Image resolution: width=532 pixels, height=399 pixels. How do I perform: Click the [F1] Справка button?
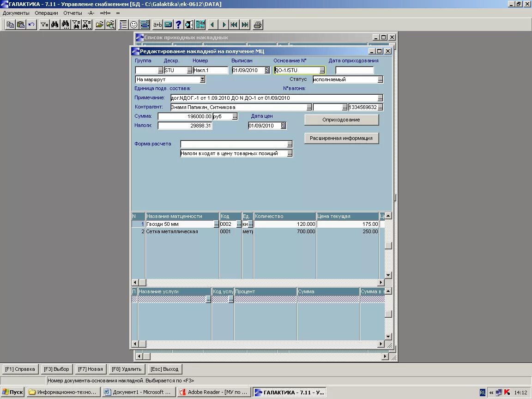20,369
